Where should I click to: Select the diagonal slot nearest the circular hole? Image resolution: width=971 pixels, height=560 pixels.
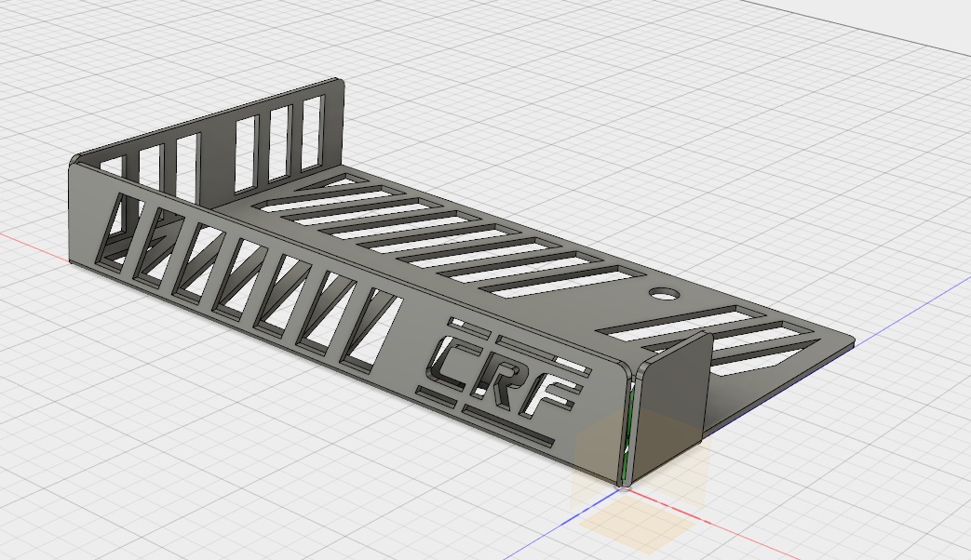coord(568,279)
